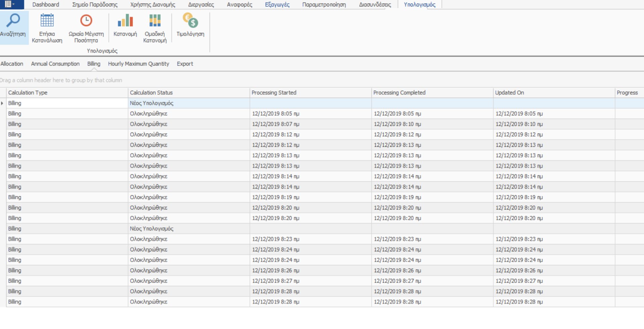Click the Αναζήτηση magnifier icon
This screenshot has width=644, height=329.
13,21
